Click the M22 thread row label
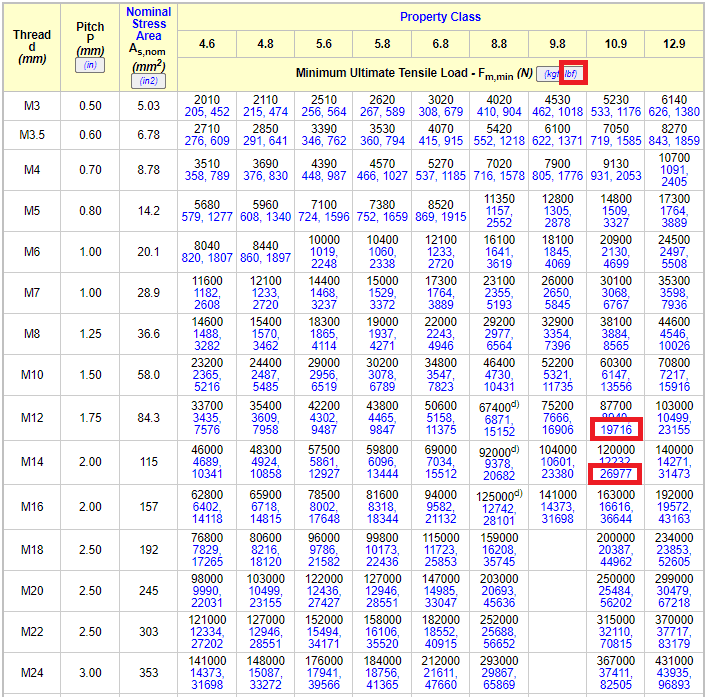This screenshot has width=708, height=700. (32, 631)
